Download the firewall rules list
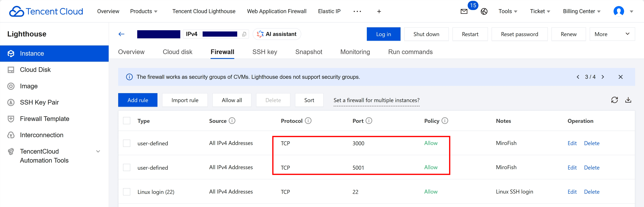Viewport: 644px width, 207px height. (x=628, y=100)
